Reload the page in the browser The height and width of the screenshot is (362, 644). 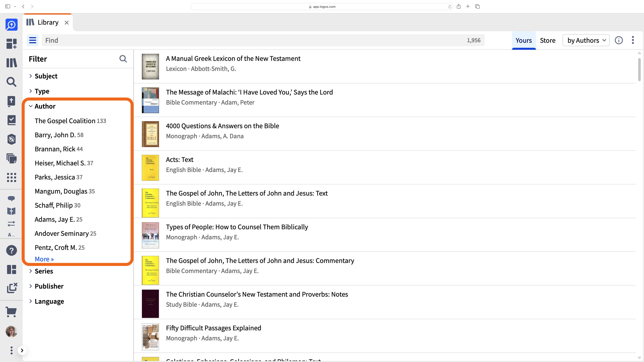[450, 7]
